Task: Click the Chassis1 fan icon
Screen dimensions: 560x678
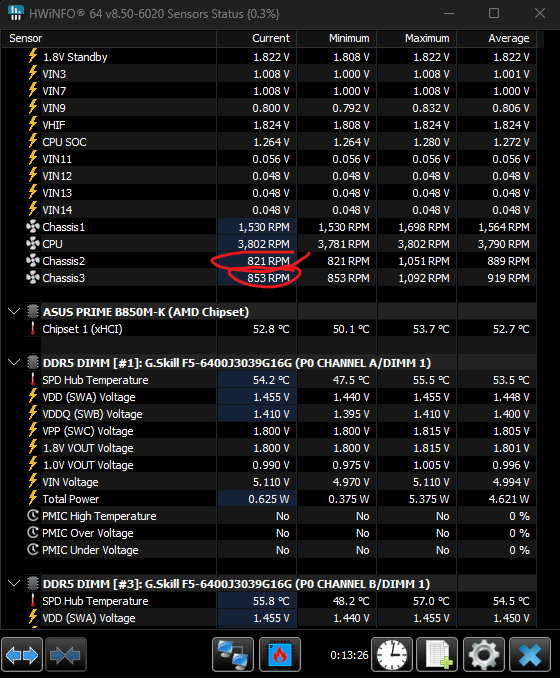Action: (x=33, y=227)
